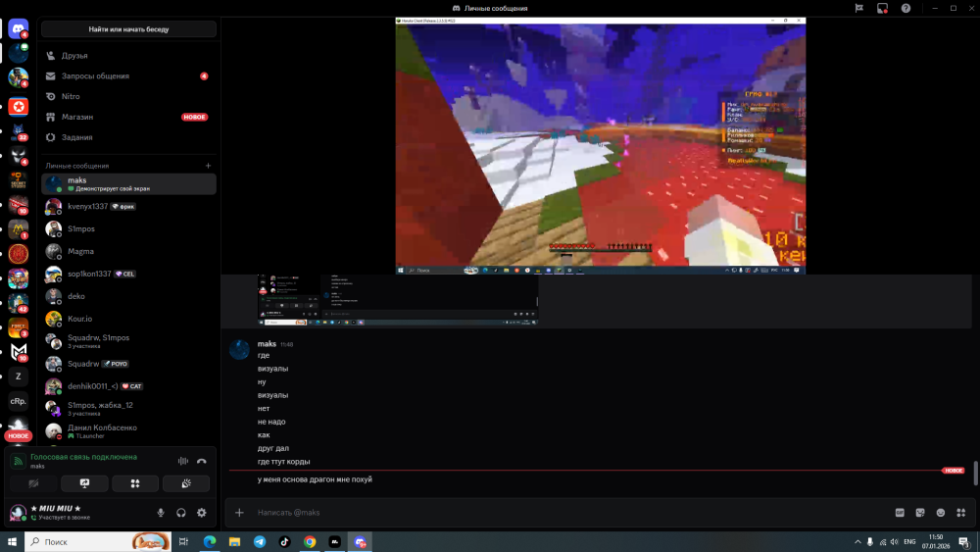Open Магазин shop
The width and height of the screenshot is (980, 552).
[x=128, y=117]
